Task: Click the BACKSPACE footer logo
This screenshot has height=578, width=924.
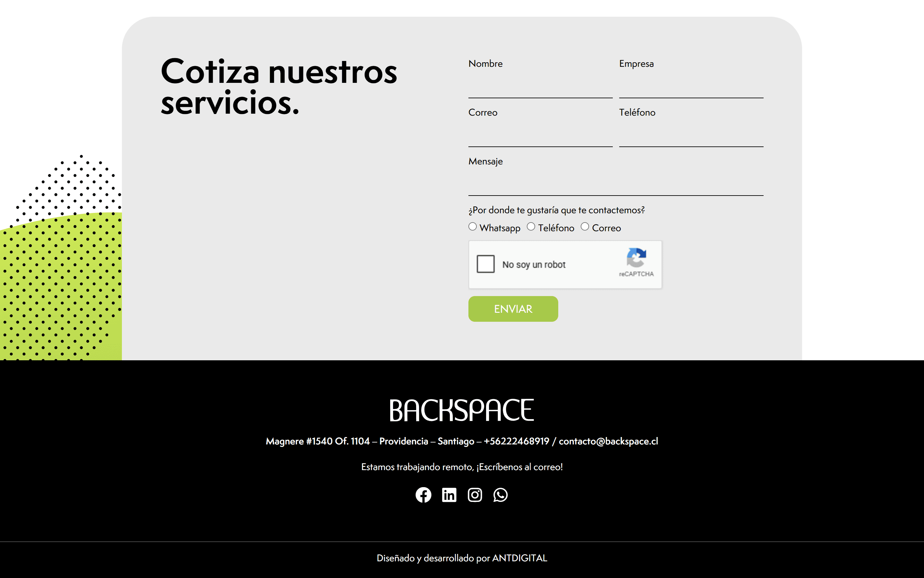Action: pyautogui.click(x=462, y=410)
